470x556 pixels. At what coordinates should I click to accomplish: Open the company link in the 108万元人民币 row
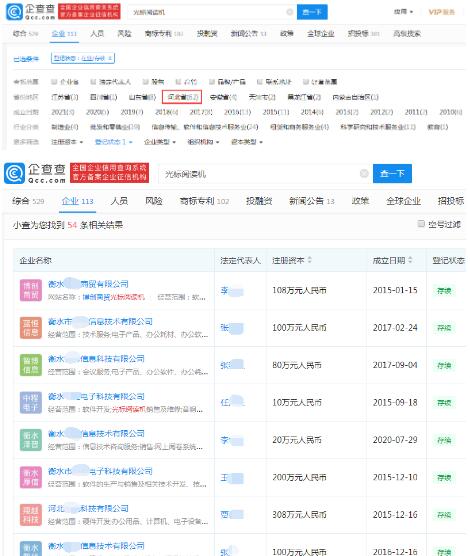tap(88, 284)
